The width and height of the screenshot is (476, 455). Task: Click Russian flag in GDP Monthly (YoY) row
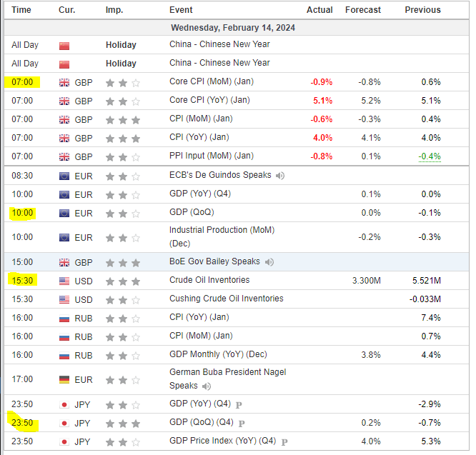click(64, 356)
